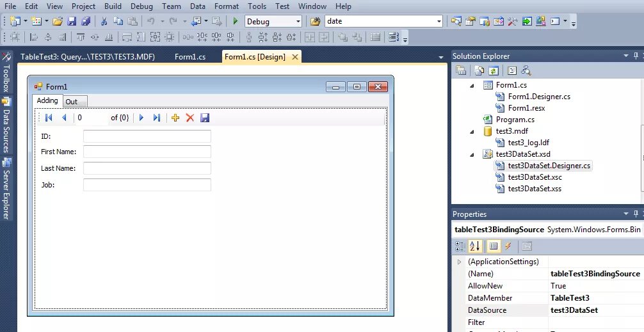Click the First Name text box
Viewport: 644px width, 332px height.
[x=147, y=152]
